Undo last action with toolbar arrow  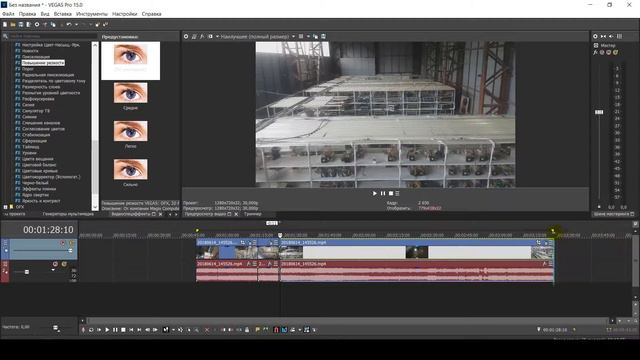pyautogui.click(x=69, y=24)
